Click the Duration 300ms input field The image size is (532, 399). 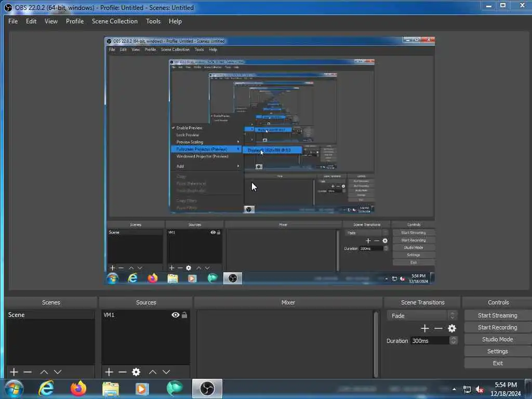coord(430,341)
